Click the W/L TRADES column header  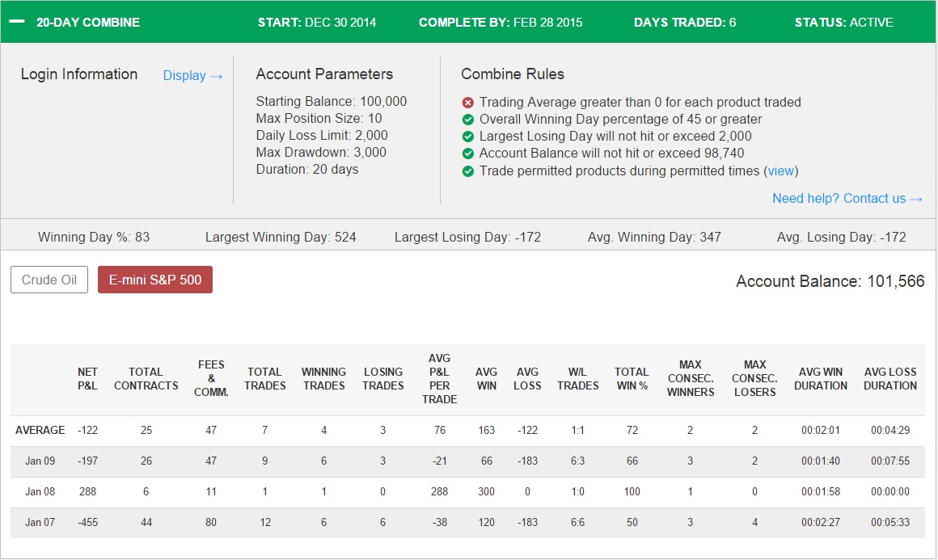point(578,379)
